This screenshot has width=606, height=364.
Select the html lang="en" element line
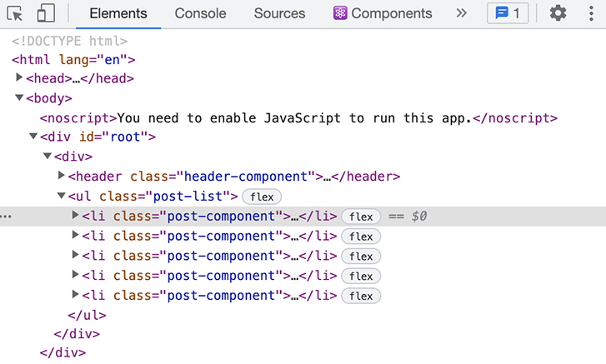[x=73, y=59]
